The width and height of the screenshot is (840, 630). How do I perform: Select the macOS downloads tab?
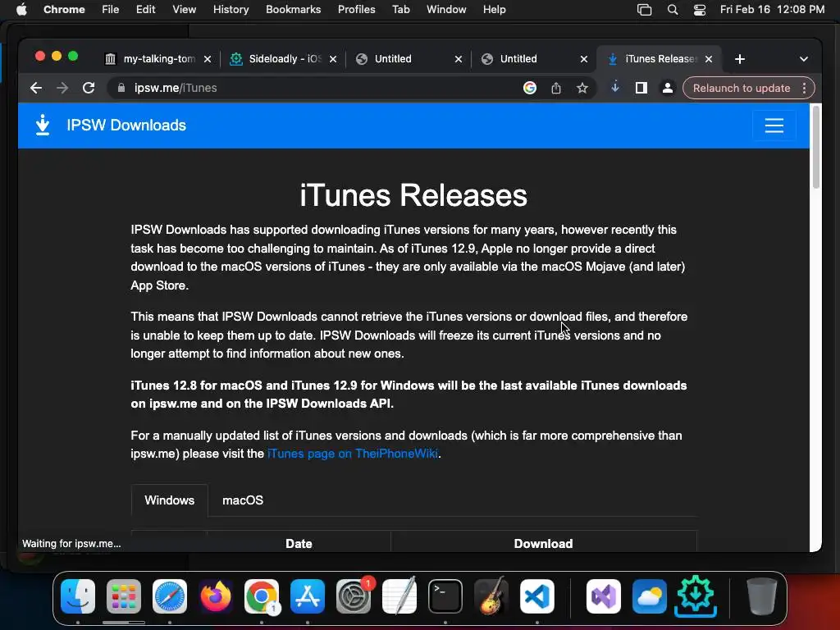tap(243, 500)
